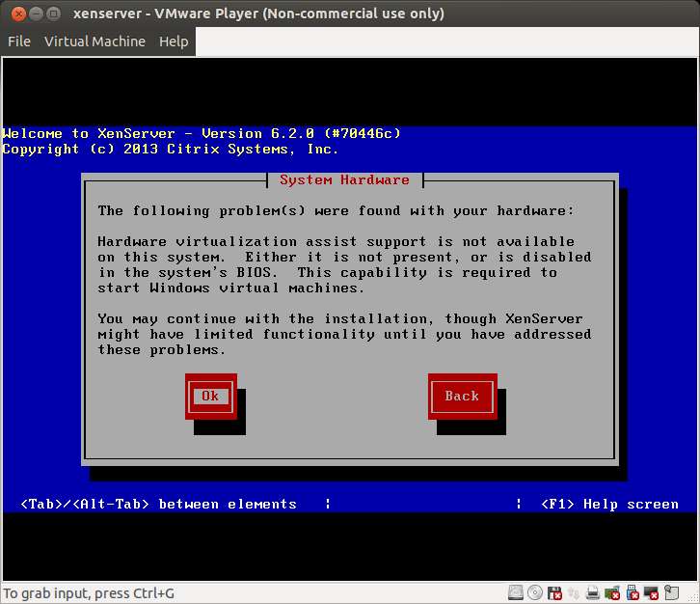Click the disconnected floppy drive icon

point(555,592)
